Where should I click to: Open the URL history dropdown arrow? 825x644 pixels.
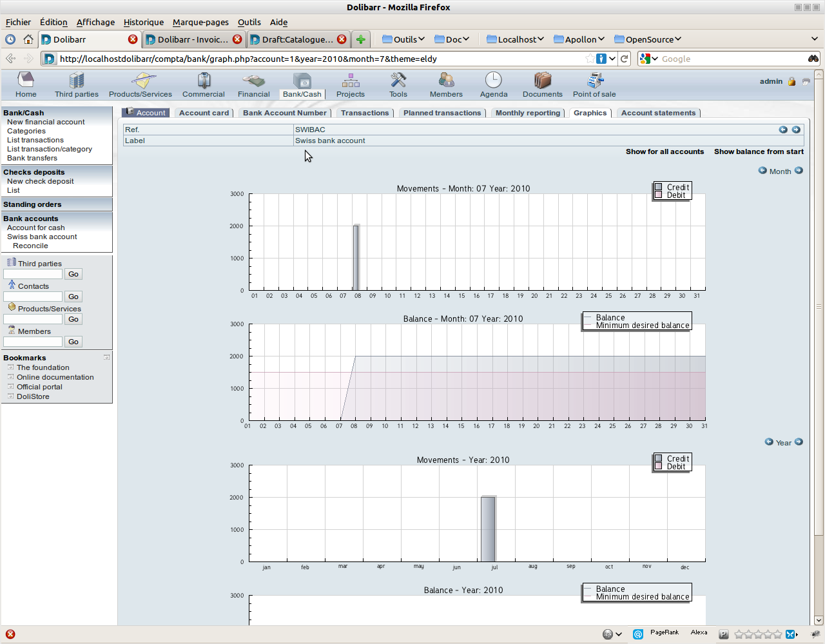(x=612, y=59)
